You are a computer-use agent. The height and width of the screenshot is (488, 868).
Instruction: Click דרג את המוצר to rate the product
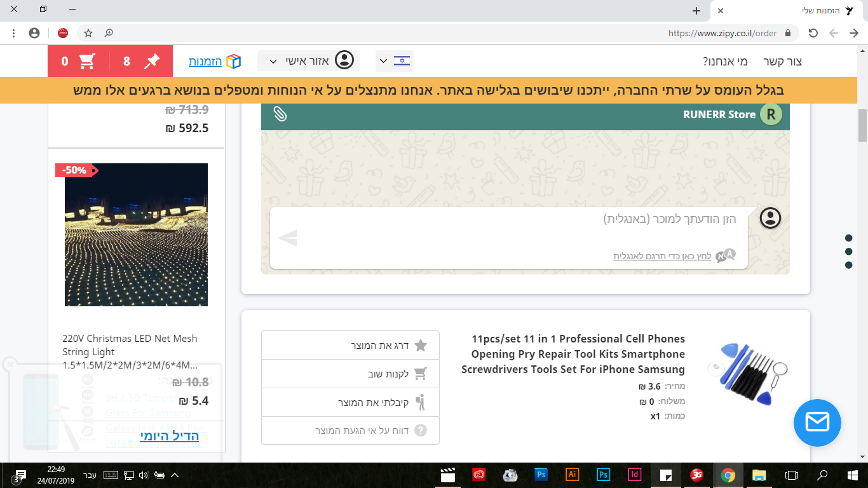click(x=350, y=346)
